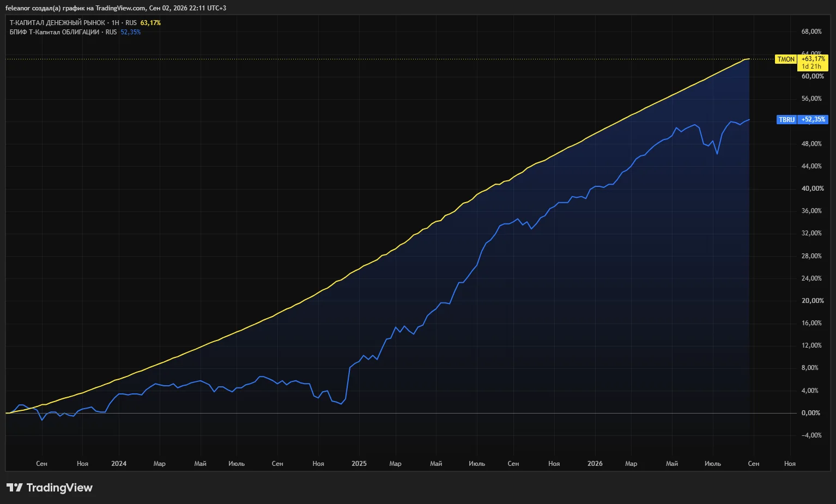This screenshot has height=504, width=836.
Task: Click the 12,00% price scale label
Action: [811, 345]
